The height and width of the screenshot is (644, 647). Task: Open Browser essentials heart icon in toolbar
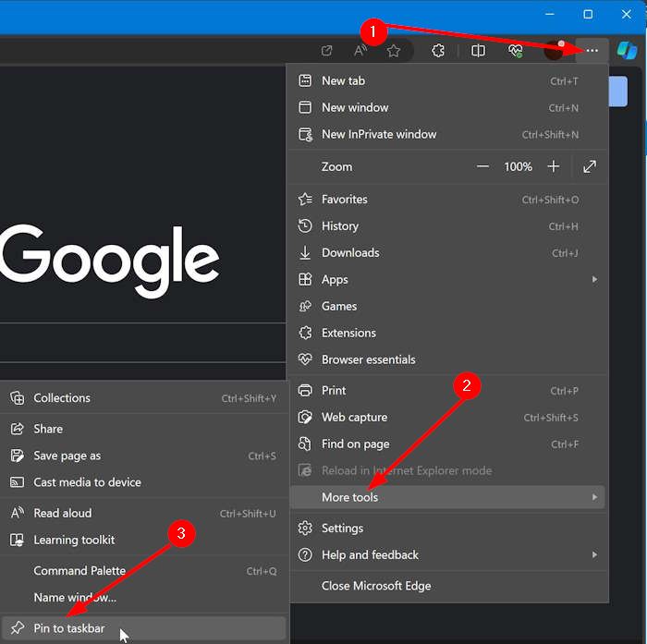pyautogui.click(x=516, y=51)
